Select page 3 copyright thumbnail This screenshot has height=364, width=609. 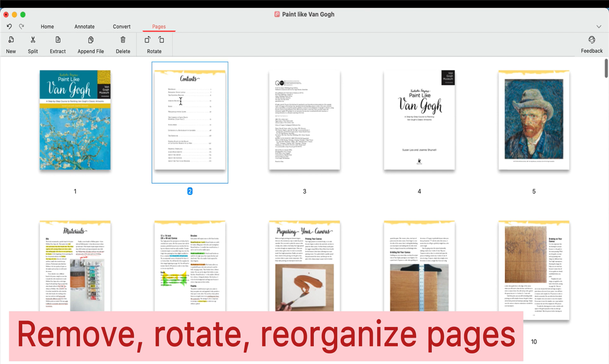tap(304, 120)
